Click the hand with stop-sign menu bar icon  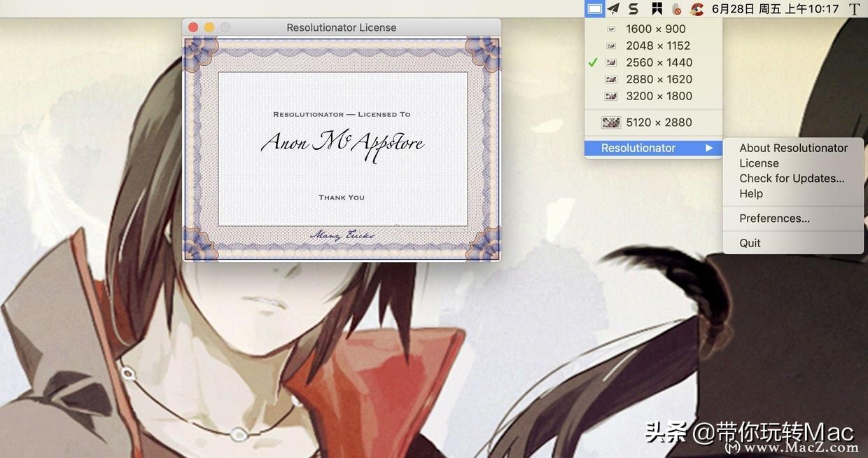tap(676, 9)
